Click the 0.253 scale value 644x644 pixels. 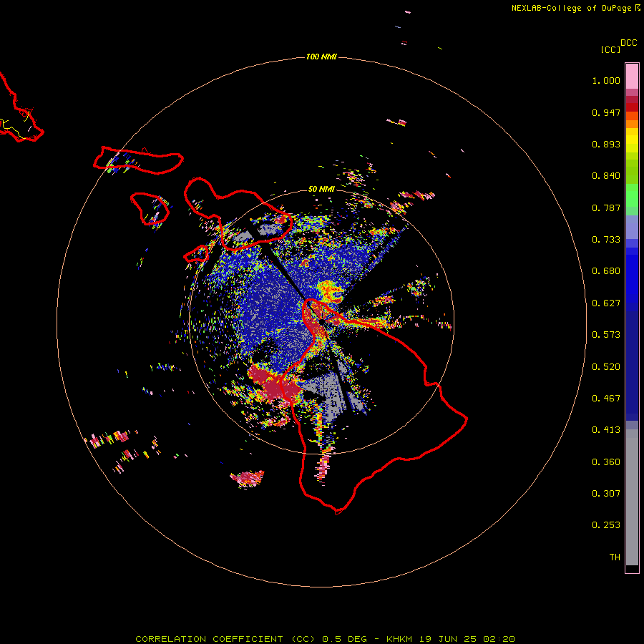[606, 525]
